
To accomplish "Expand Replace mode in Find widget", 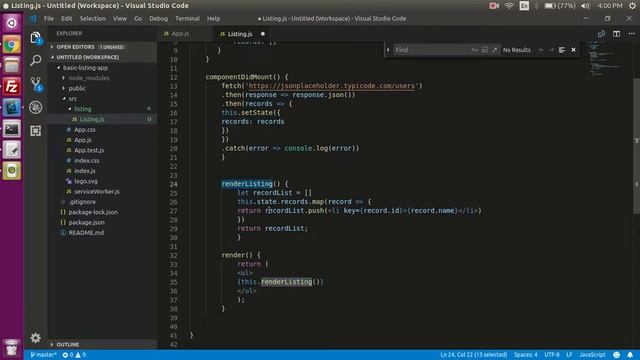I will [x=388, y=50].
